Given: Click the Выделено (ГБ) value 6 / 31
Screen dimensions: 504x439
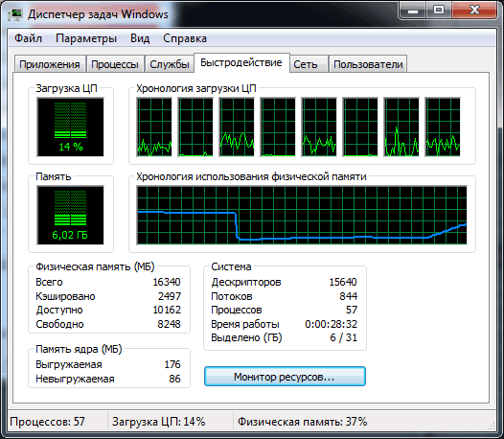Looking at the screenshot, I should pos(344,337).
